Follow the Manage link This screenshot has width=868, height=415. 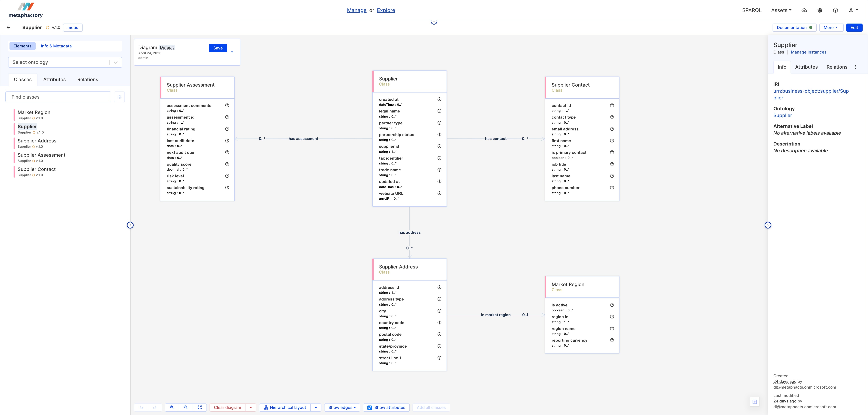tap(357, 11)
